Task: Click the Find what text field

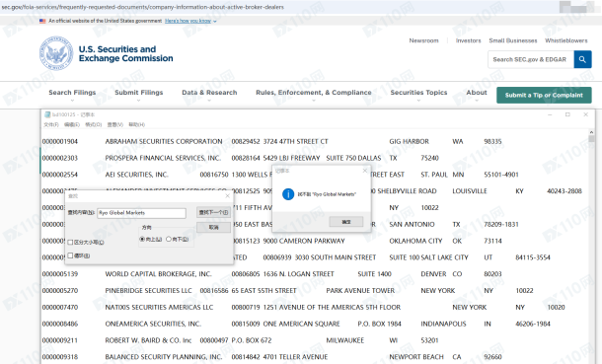Action: tap(142, 213)
